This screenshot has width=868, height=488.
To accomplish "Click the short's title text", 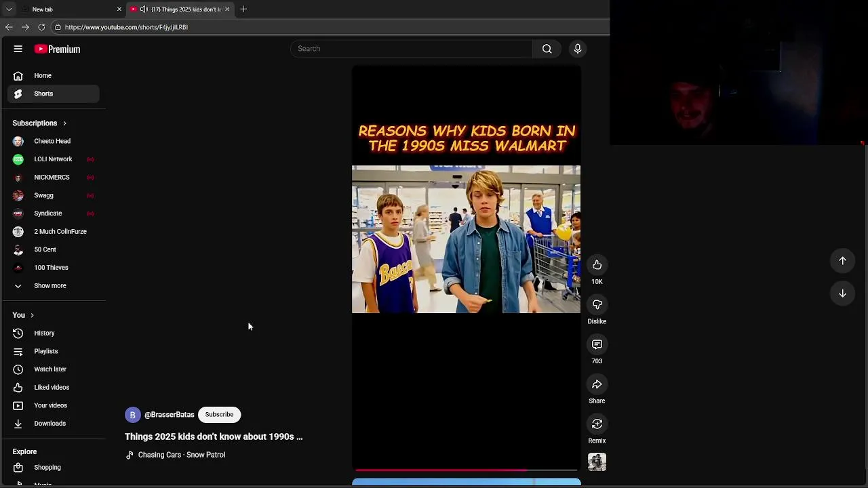I will [214, 437].
